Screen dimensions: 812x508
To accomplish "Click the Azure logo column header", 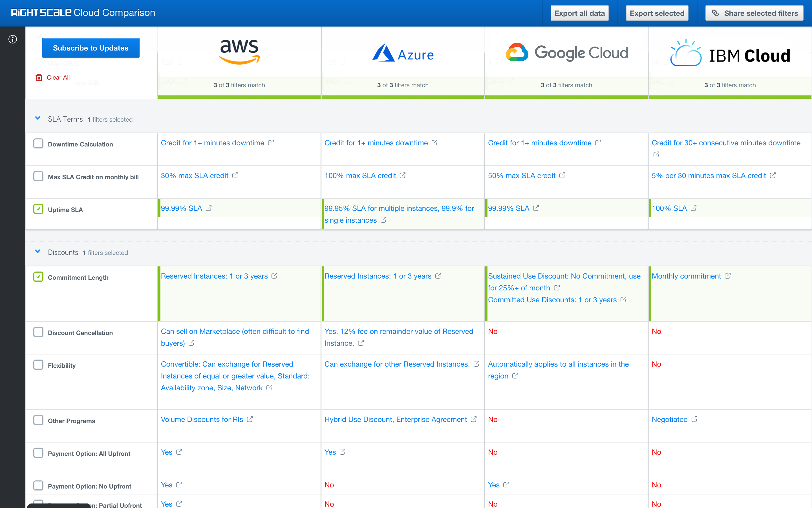I will (403, 53).
